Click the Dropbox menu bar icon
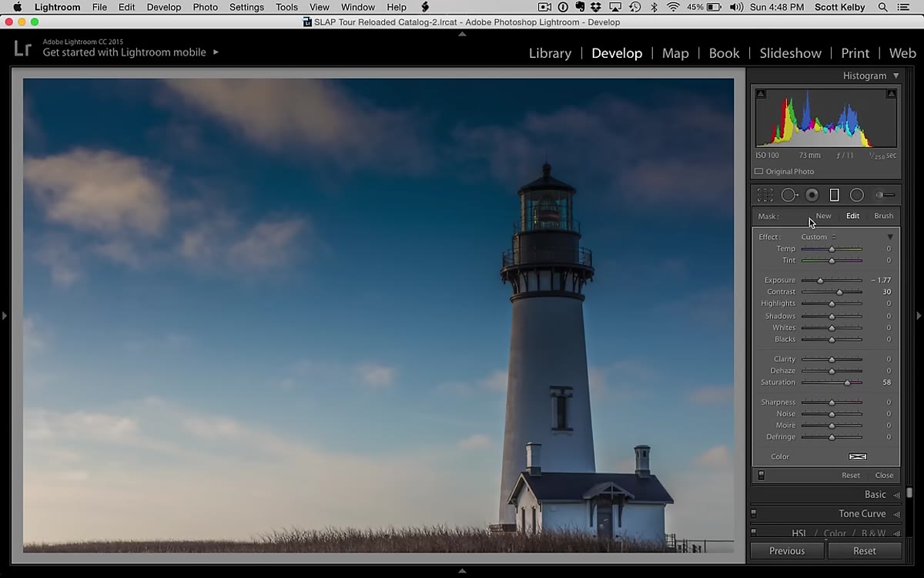This screenshot has height=578, width=924. pyautogui.click(x=596, y=7)
